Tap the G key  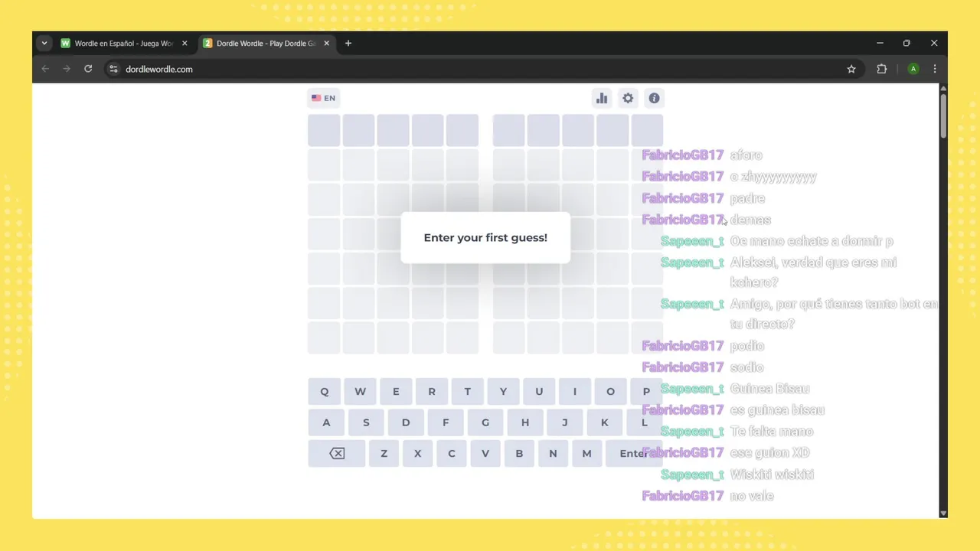click(x=485, y=422)
